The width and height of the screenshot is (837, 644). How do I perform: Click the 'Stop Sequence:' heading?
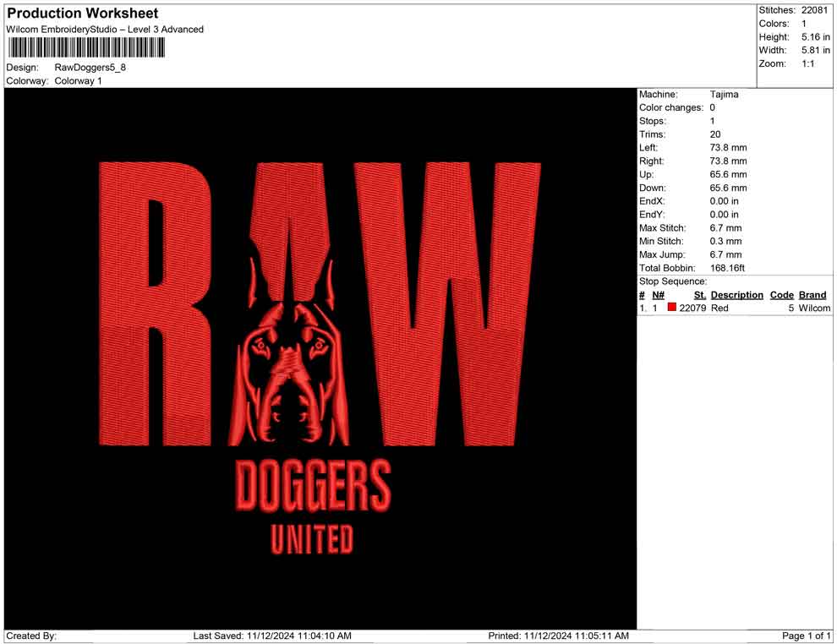click(673, 281)
